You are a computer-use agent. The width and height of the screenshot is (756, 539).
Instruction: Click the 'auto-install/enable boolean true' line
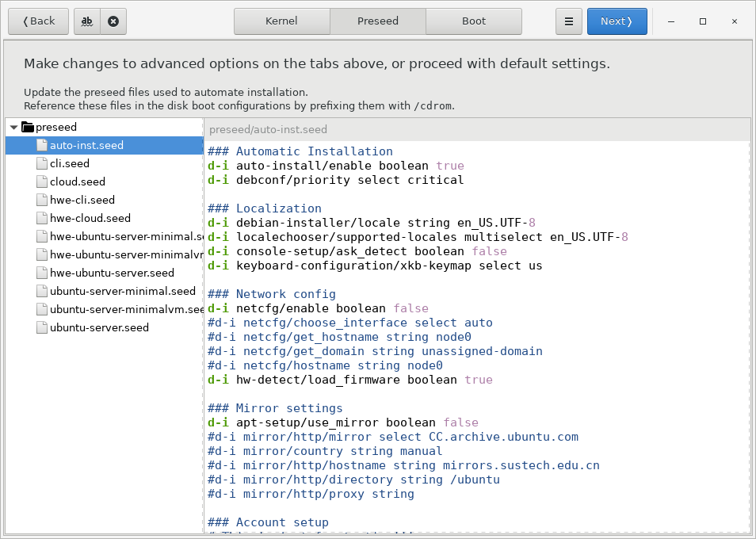coord(335,166)
